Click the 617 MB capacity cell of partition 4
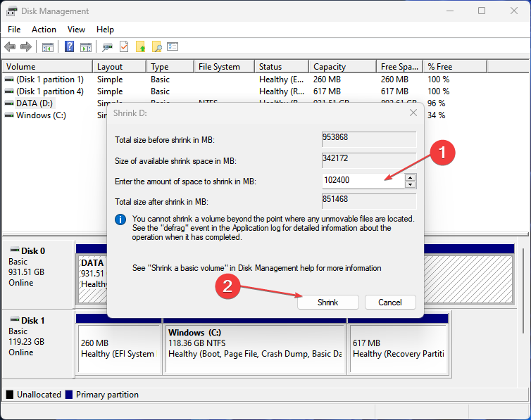Viewport: 531px width, 420px height. tap(327, 91)
